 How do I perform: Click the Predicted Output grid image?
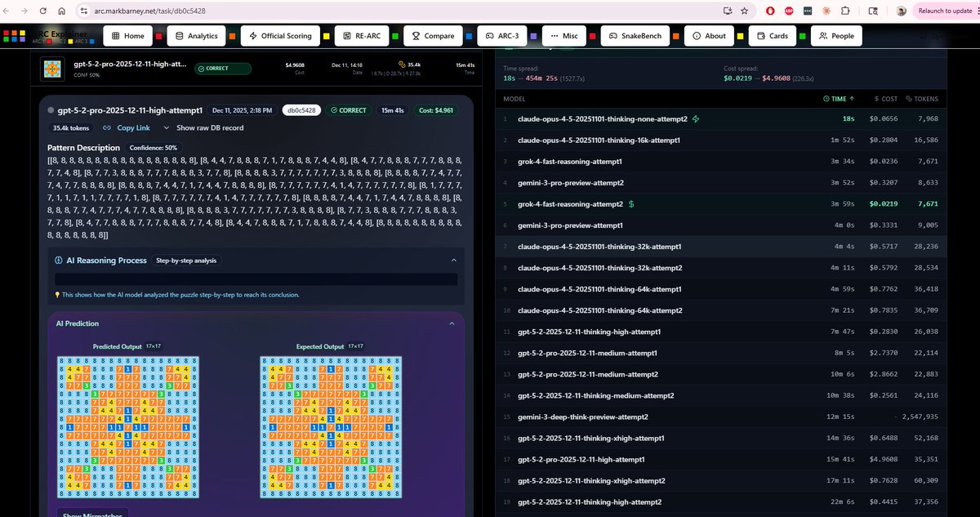click(x=127, y=426)
